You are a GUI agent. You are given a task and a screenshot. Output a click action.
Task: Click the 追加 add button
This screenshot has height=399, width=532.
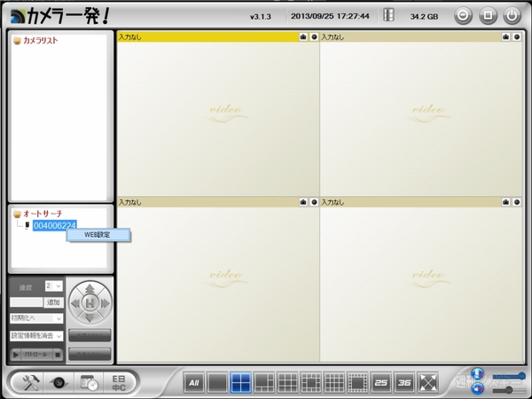[53, 302]
